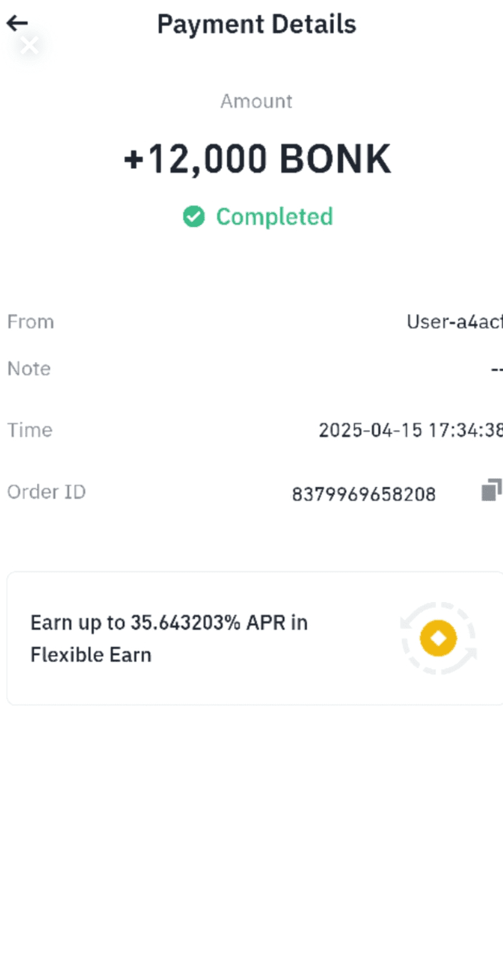The image size is (503, 980).
Task: Select order number 8379969658208
Action: pyautogui.click(x=364, y=495)
